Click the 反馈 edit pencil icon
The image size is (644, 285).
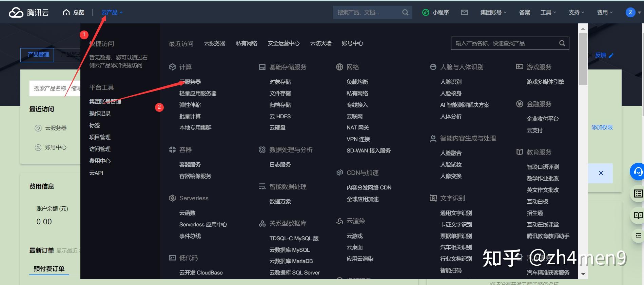point(611,55)
